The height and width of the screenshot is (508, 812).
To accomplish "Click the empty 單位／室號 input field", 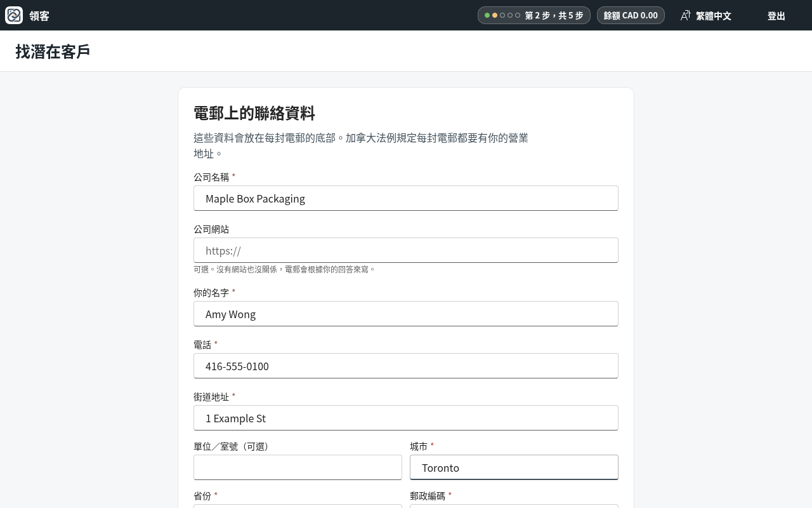I will pos(298,467).
